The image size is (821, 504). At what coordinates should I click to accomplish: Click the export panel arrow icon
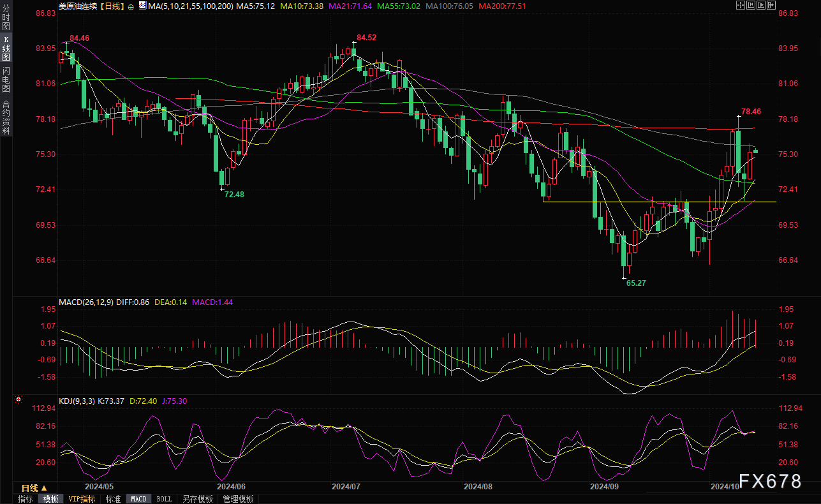click(x=772, y=5)
